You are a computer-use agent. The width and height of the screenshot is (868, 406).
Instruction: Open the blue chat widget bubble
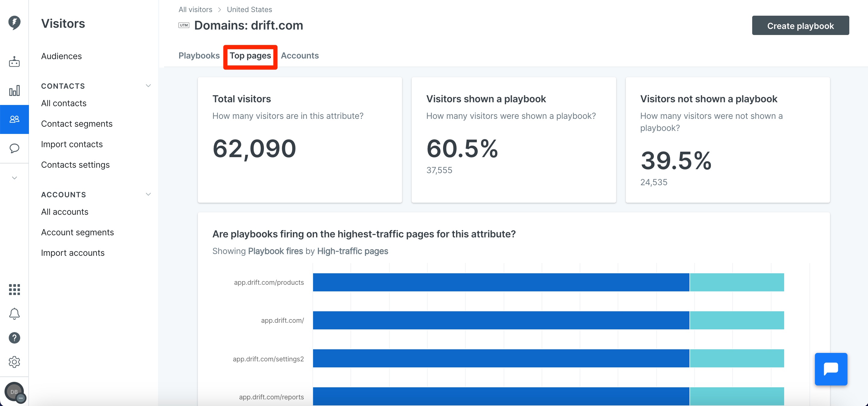coord(831,369)
